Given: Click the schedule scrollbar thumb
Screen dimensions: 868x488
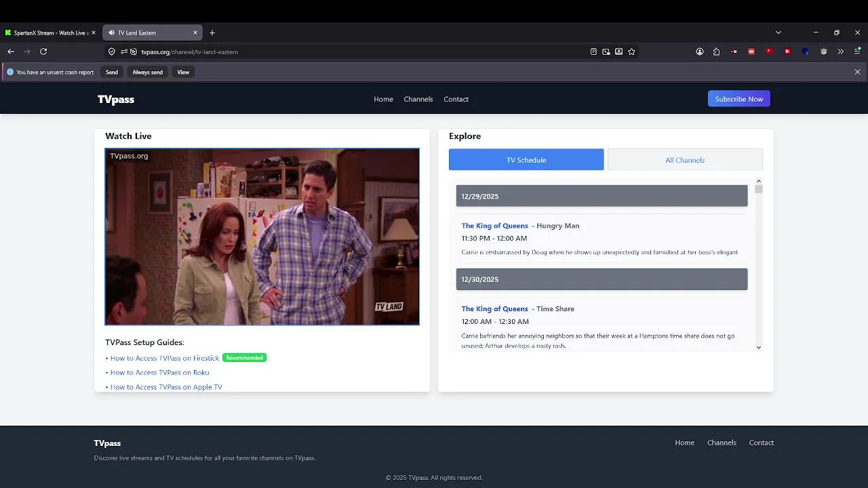Looking at the screenshot, I should [758, 189].
